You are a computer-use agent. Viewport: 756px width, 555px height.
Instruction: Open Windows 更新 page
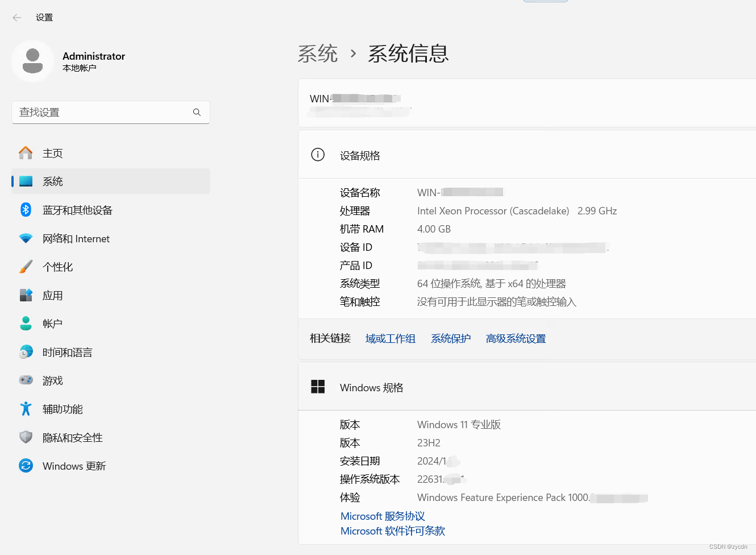tap(111, 466)
